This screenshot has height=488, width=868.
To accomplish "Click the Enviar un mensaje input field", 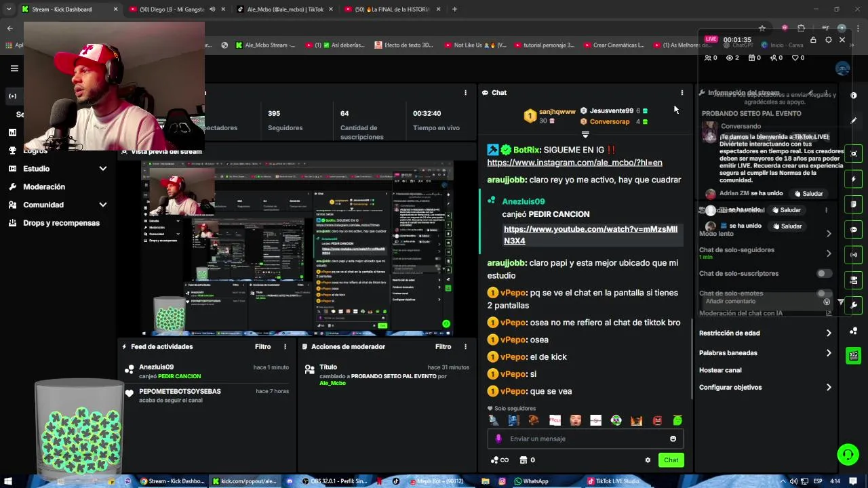I will pos(585,439).
